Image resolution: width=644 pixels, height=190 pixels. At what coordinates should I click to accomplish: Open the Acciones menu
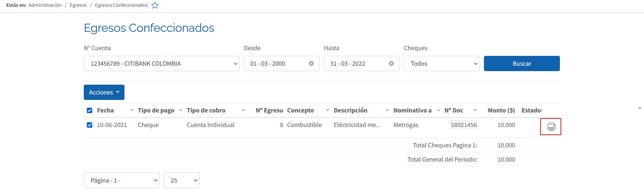tap(104, 92)
